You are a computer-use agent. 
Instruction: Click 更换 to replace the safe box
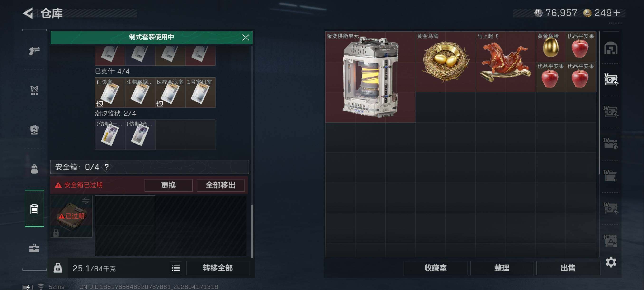[169, 185]
